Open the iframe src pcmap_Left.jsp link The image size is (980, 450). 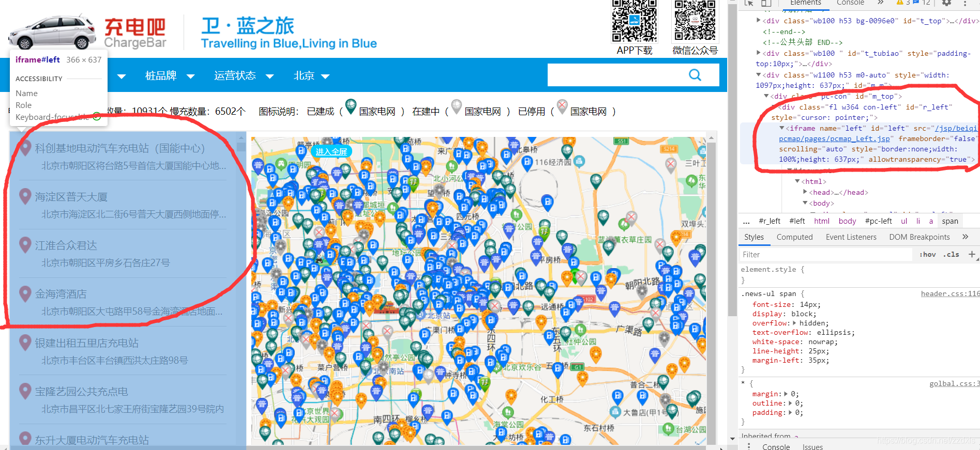tap(834, 138)
